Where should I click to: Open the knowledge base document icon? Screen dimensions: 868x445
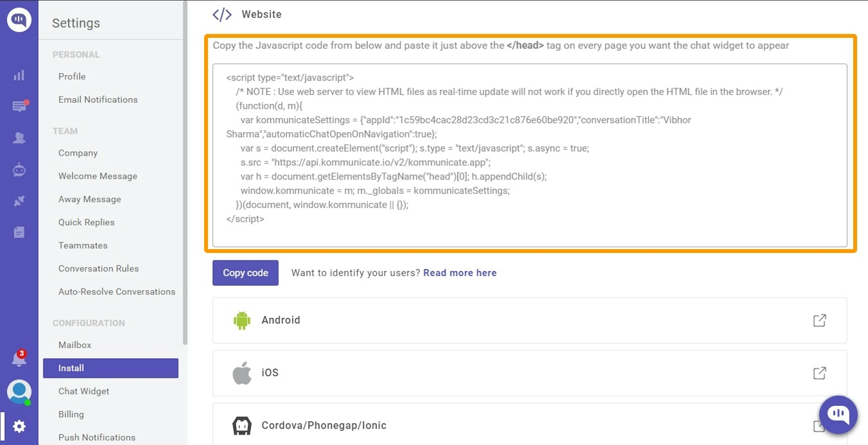(x=19, y=232)
